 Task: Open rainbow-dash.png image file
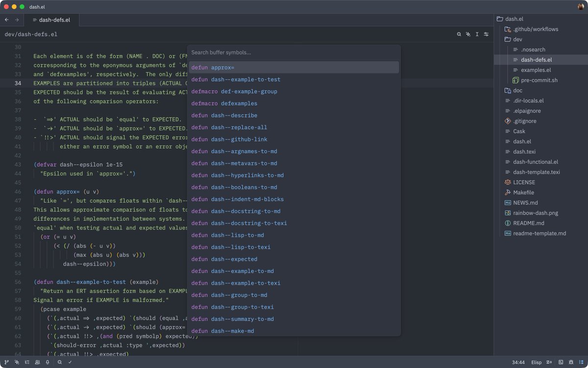(541, 213)
